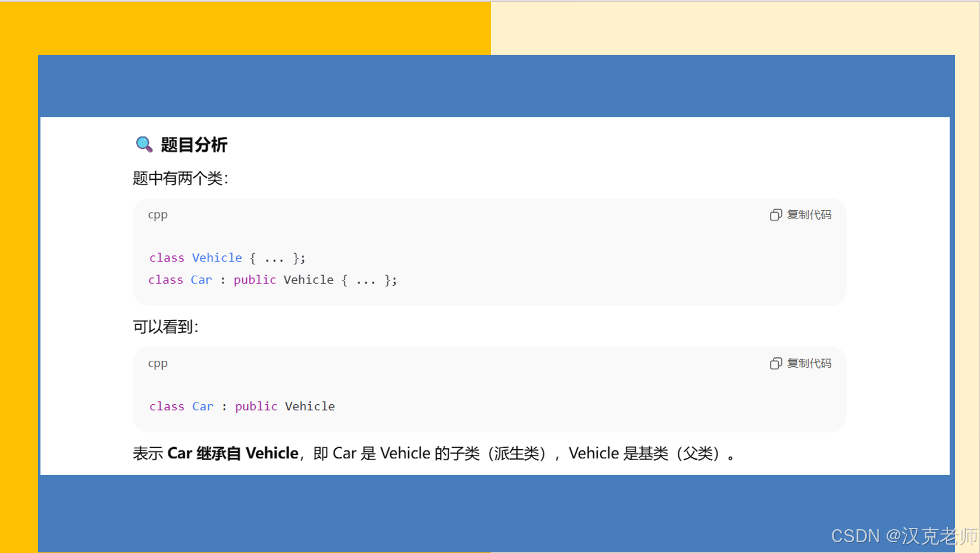Viewport: 980px width, 553px height.
Task: Click the copy icon on the first code block
Action: click(x=775, y=215)
